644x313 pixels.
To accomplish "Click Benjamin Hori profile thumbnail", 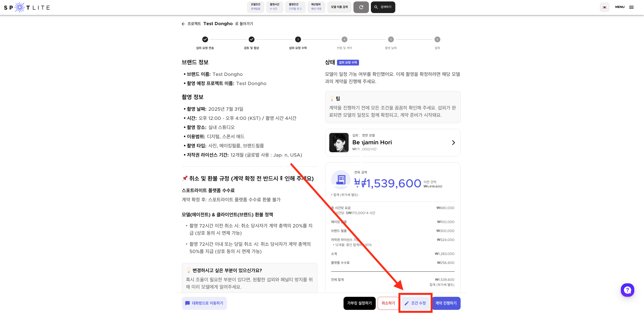I will click(x=339, y=143).
